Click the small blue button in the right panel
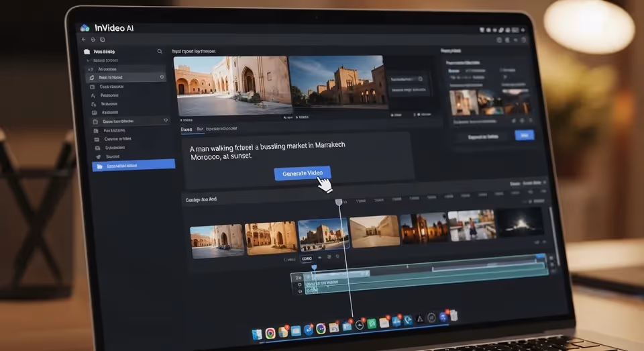The image size is (644, 351). coord(525,135)
